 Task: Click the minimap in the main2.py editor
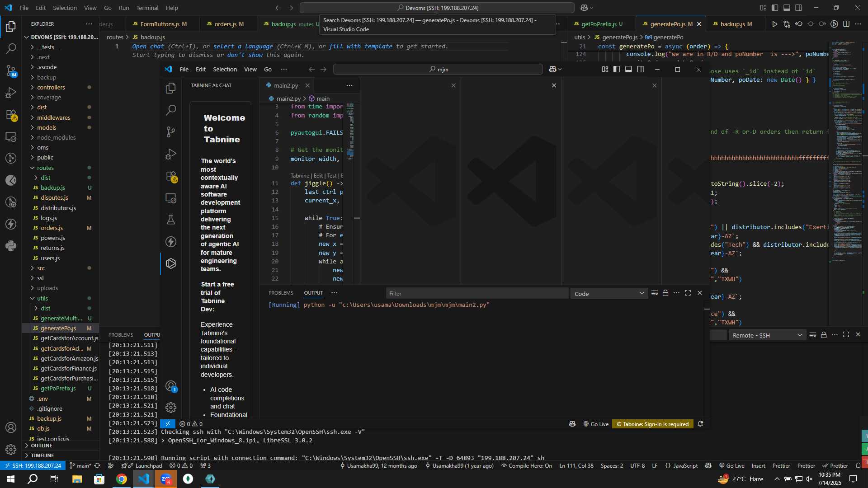tap(350, 131)
